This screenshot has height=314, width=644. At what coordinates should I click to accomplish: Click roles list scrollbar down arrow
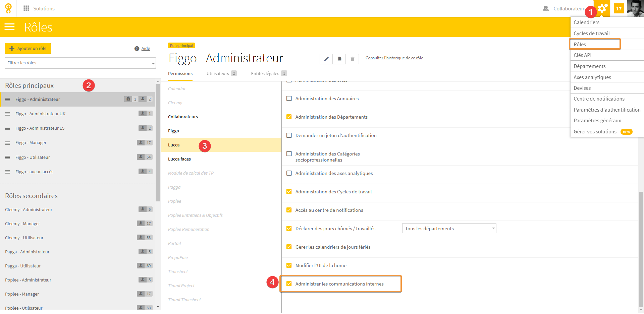tap(158, 307)
